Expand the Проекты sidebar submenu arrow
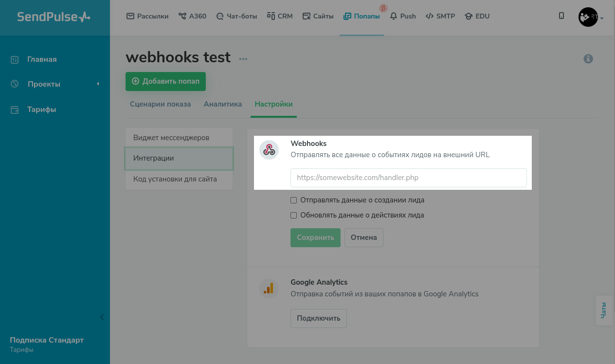Image resolution: width=615 pixels, height=364 pixels. click(x=98, y=84)
